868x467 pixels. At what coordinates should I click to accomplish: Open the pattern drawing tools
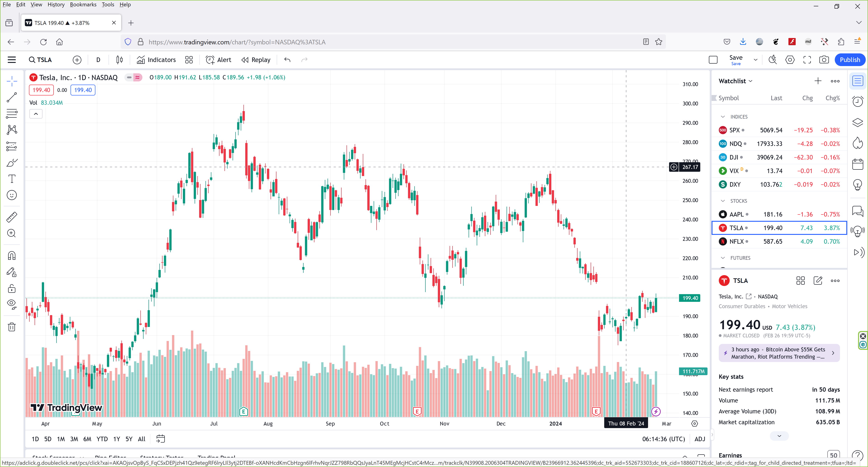12,130
